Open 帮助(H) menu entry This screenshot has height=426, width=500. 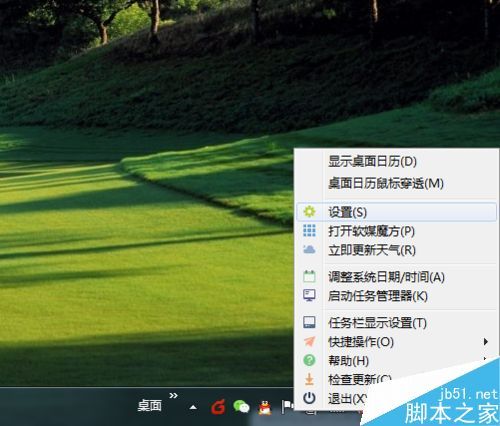(x=396, y=361)
